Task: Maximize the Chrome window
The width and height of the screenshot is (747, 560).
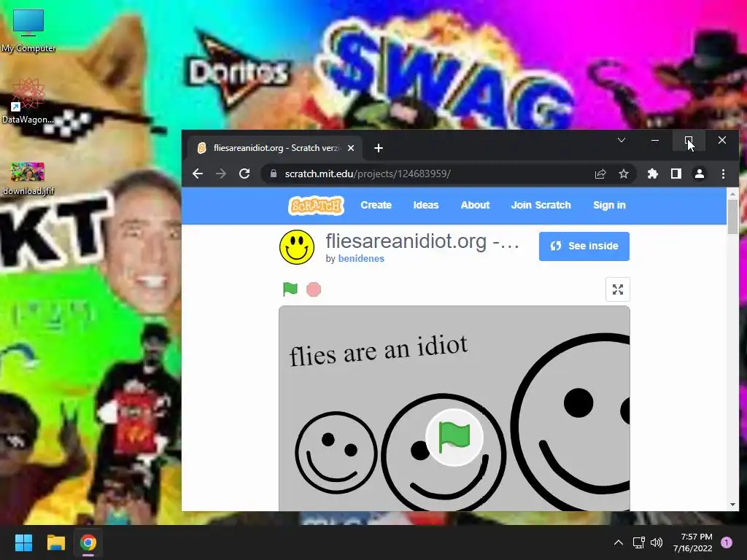Action: pyautogui.click(x=689, y=141)
